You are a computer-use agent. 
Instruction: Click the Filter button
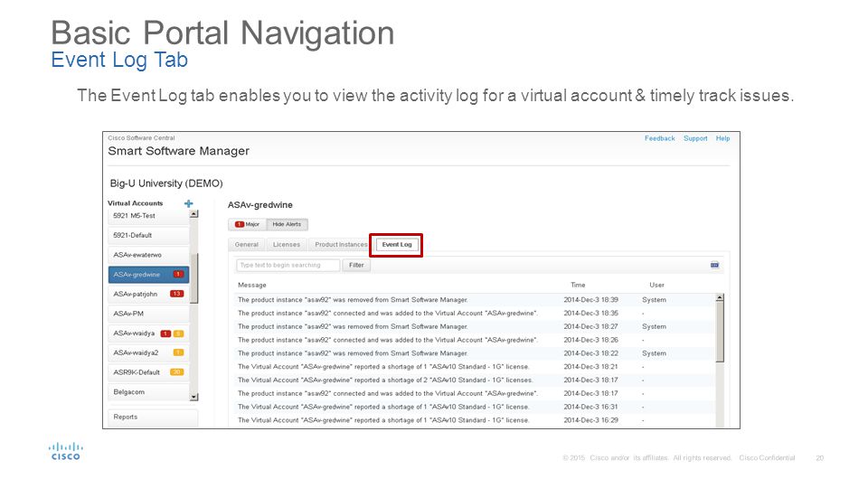coord(356,265)
